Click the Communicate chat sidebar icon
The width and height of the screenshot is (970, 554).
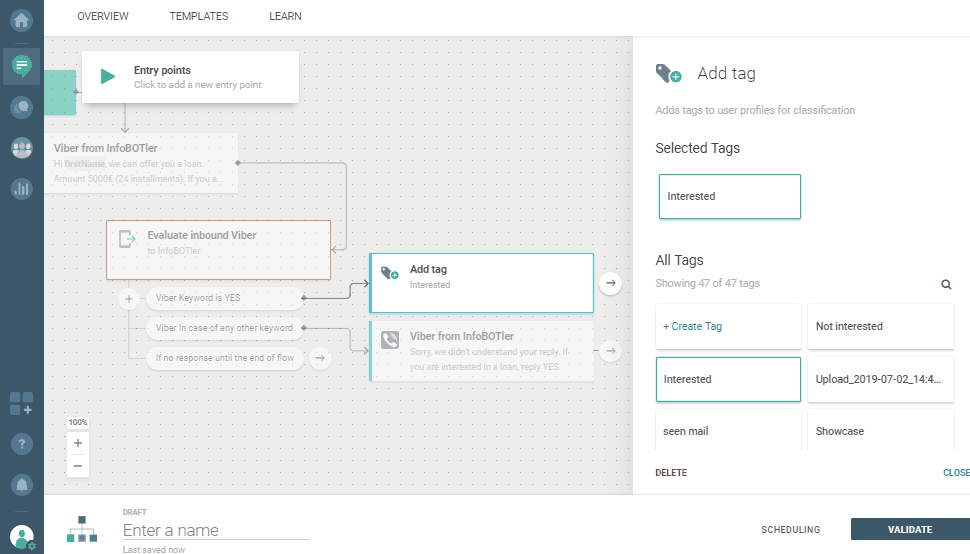21,66
